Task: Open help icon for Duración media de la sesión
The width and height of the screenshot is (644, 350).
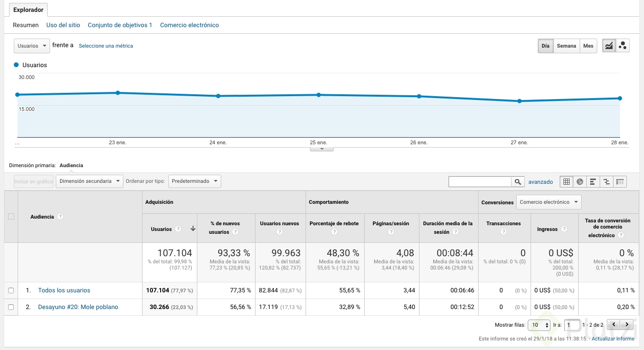Action: tap(455, 232)
